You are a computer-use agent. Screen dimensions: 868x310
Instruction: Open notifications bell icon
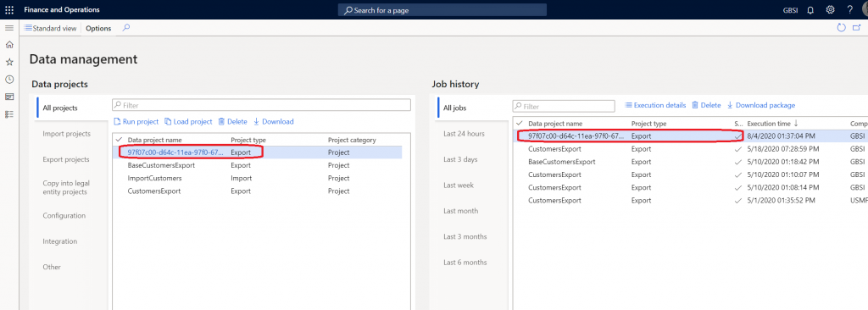click(810, 10)
